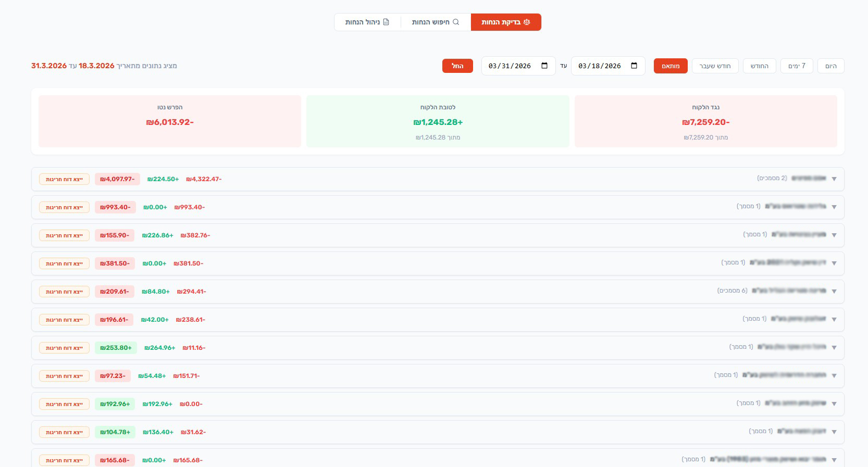Export exceptions report for ₪155.90- row
The height and width of the screenshot is (467, 868).
64,235
